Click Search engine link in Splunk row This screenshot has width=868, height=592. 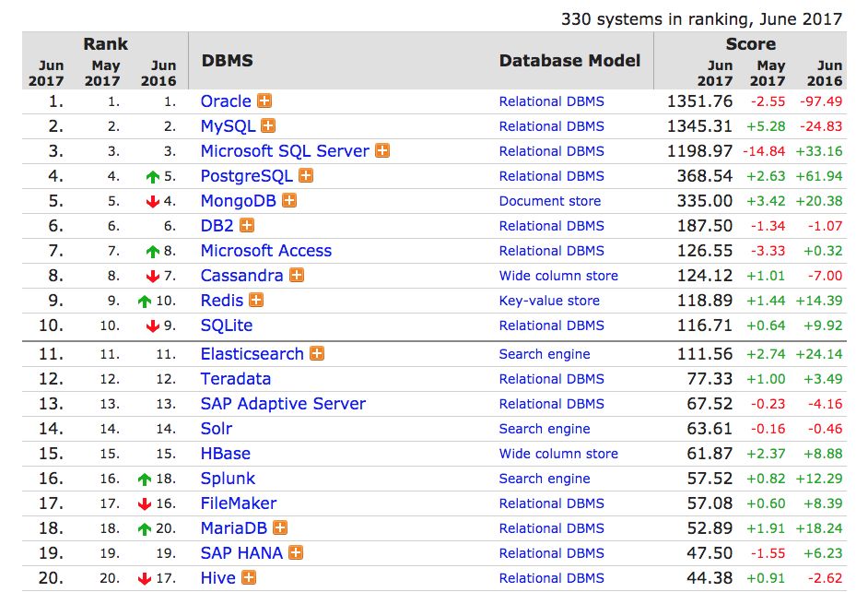pyautogui.click(x=545, y=479)
